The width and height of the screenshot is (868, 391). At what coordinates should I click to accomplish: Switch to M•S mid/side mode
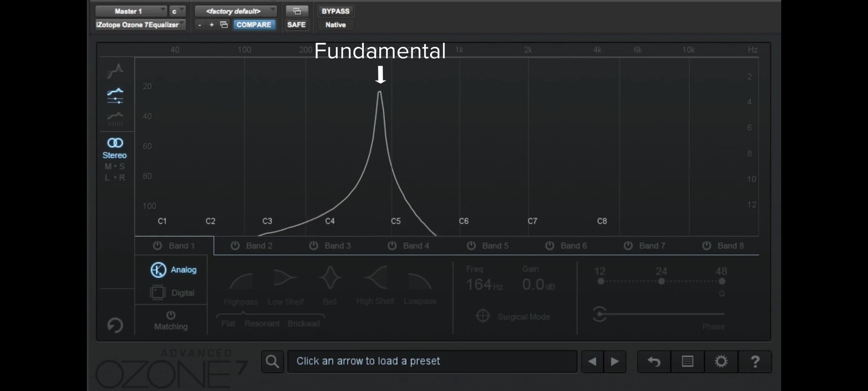[114, 166]
